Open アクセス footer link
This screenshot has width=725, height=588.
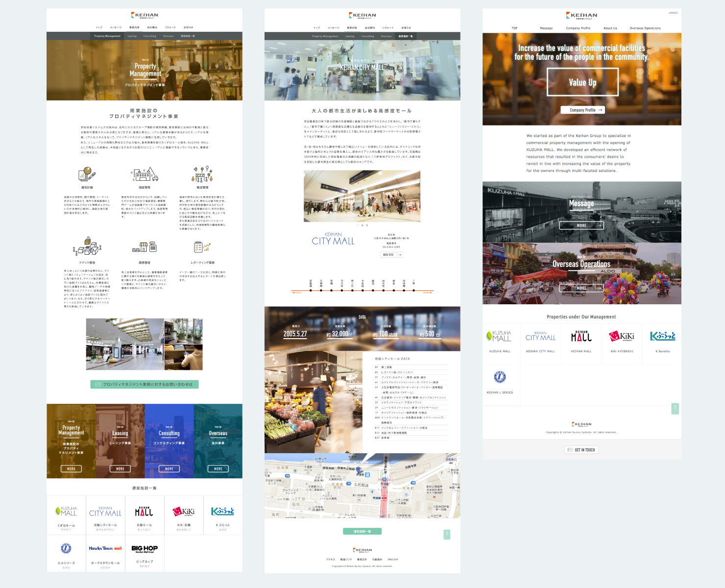[331, 559]
